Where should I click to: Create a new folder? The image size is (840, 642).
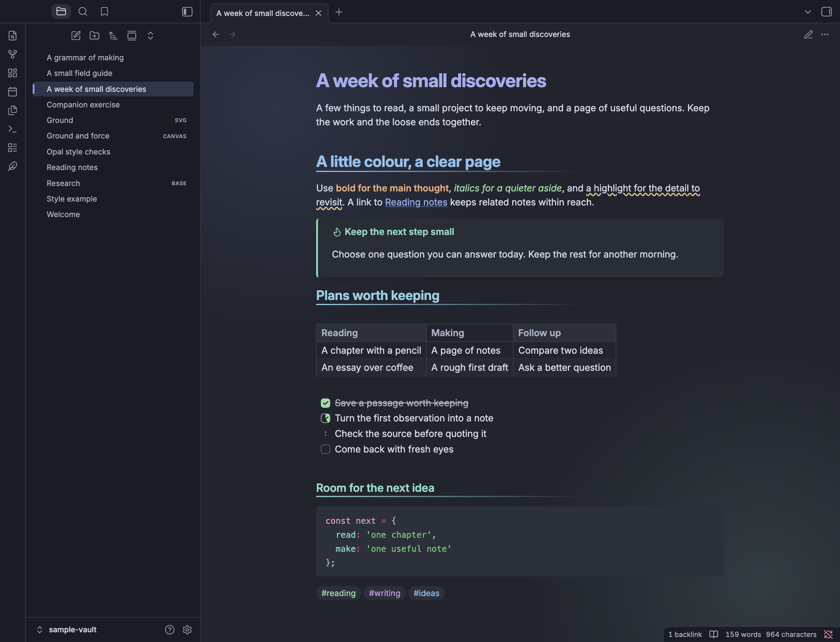[x=94, y=36]
